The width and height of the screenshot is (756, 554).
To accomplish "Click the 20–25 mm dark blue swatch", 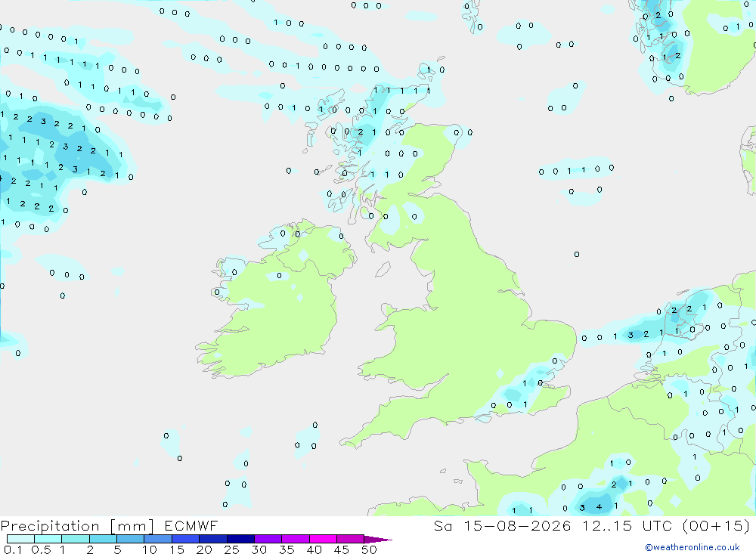I will (212, 539).
